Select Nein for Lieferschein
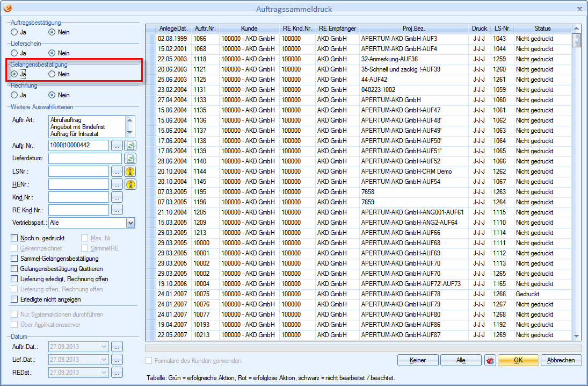This screenshot has height=386, width=588. click(52, 53)
